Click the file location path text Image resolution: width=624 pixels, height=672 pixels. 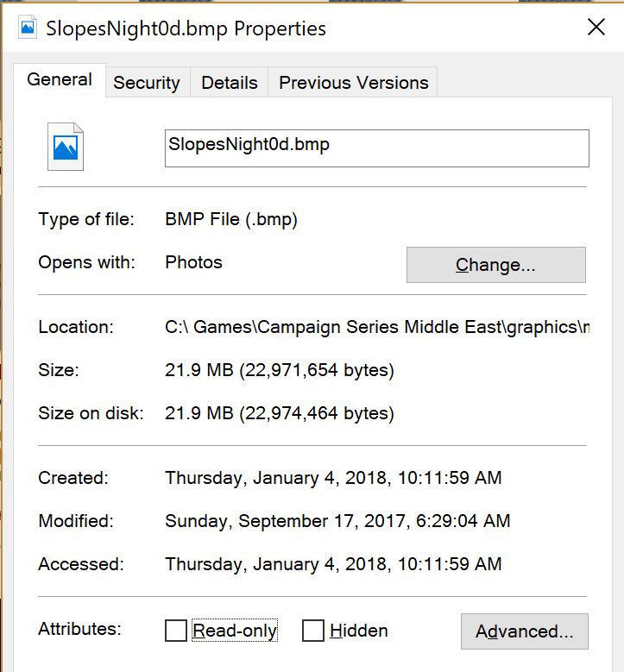tap(377, 327)
